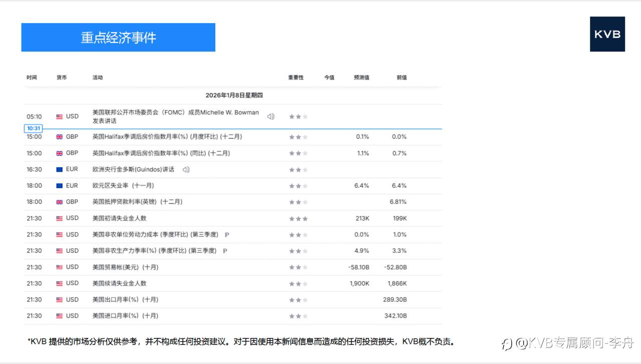The image size is (641, 364).
Task: Select the 活动 column header
Action: click(x=98, y=78)
